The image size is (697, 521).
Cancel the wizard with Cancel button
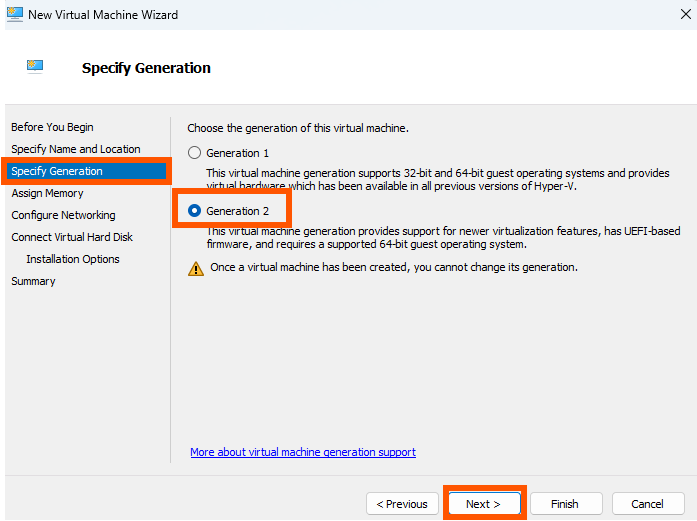pyautogui.click(x=648, y=504)
